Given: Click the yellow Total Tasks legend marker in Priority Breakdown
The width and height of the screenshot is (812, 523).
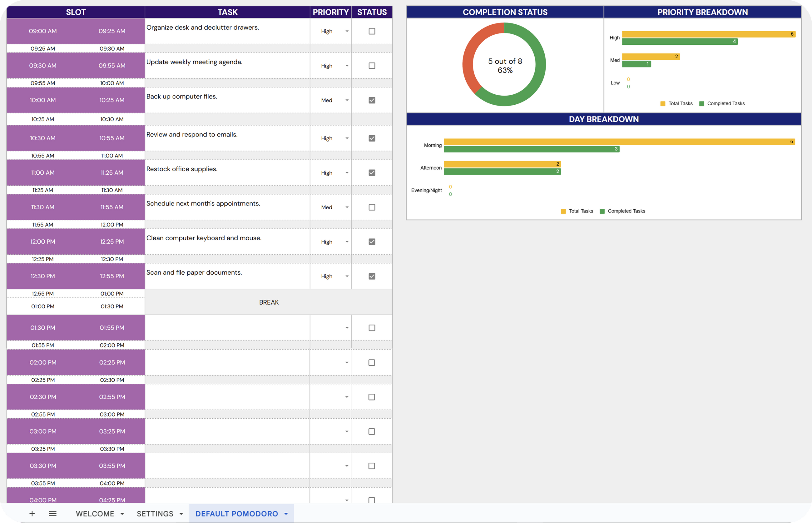Looking at the screenshot, I should [x=663, y=104].
